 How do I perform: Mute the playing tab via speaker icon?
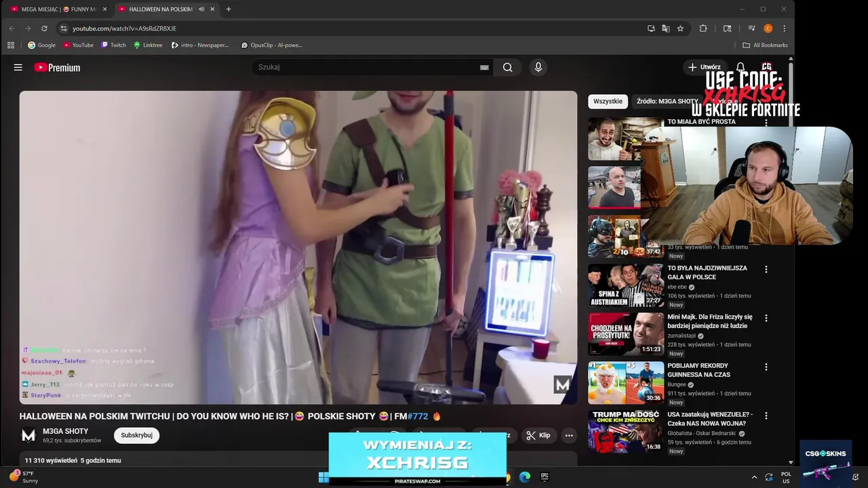click(201, 9)
